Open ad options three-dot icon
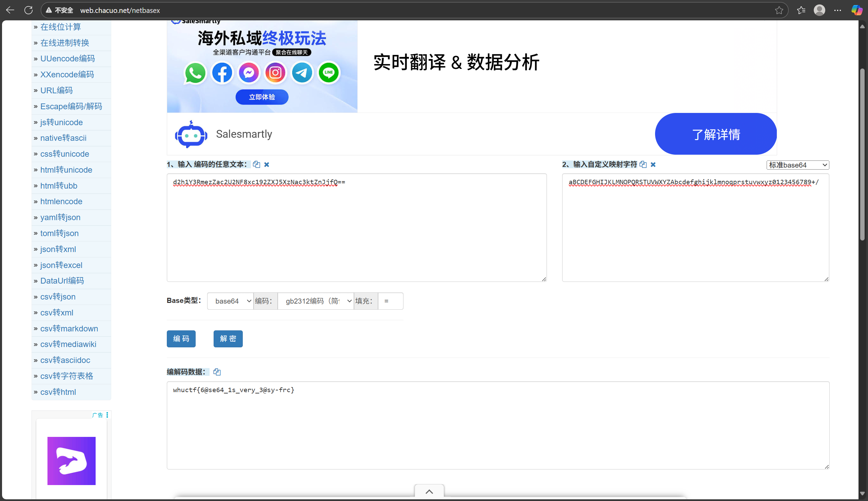The image size is (868, 501). 107,415
